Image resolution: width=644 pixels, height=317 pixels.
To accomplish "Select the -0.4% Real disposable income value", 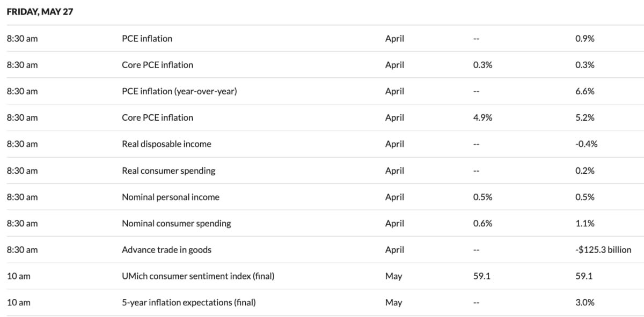I will [586, 144].
